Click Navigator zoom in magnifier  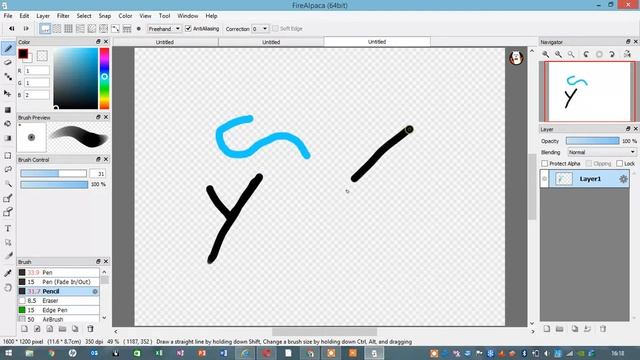(x=546, y=54)
